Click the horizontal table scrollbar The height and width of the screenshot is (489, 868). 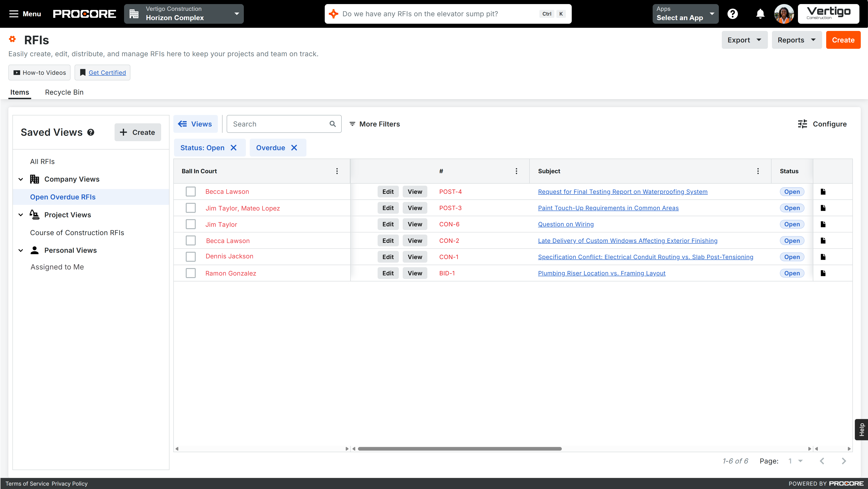pos(460,449)
